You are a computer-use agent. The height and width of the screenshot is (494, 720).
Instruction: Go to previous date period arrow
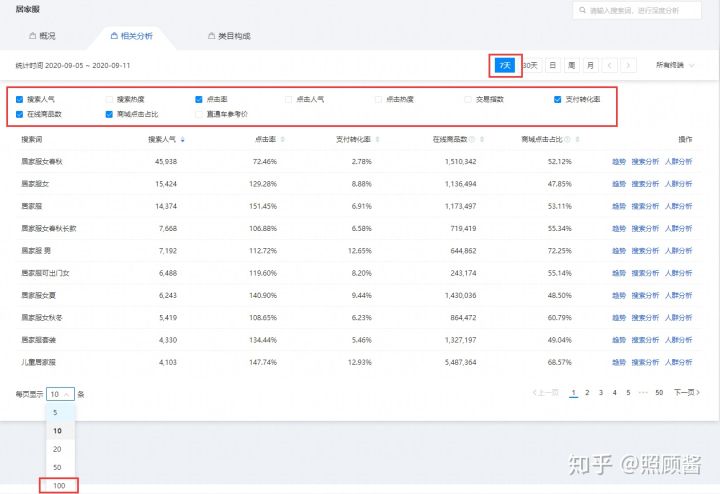tap(609, 66)
